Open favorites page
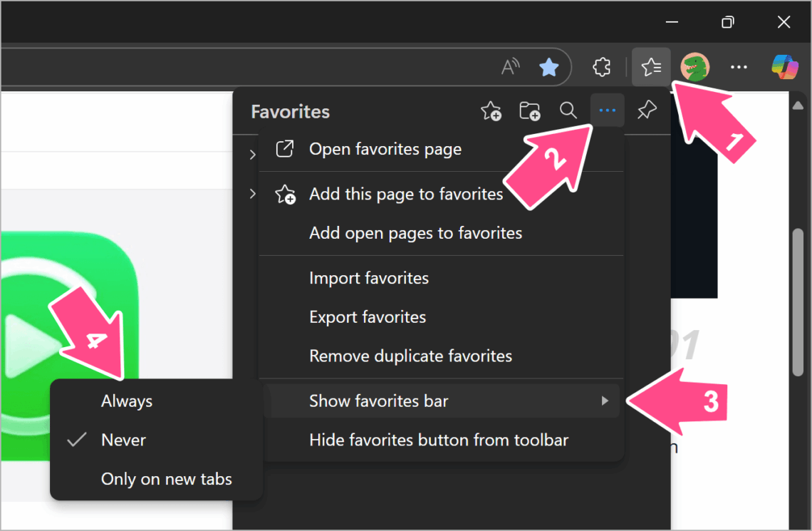Image resolution: width=812 pixels, height=531 pixels. coord(385,149)
